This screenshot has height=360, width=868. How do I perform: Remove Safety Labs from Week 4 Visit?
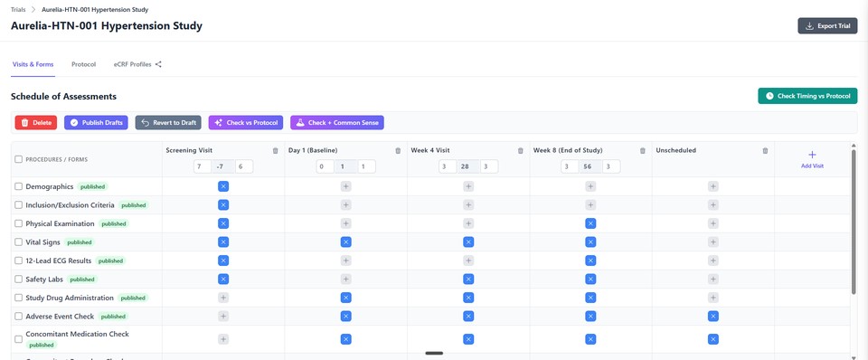coord(468,279)
